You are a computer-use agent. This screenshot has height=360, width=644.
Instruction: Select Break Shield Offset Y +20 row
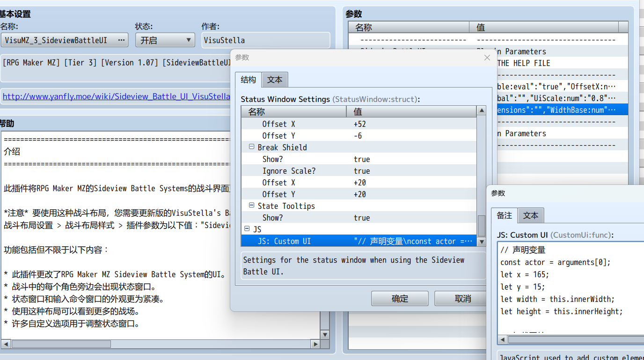point(359,194)
